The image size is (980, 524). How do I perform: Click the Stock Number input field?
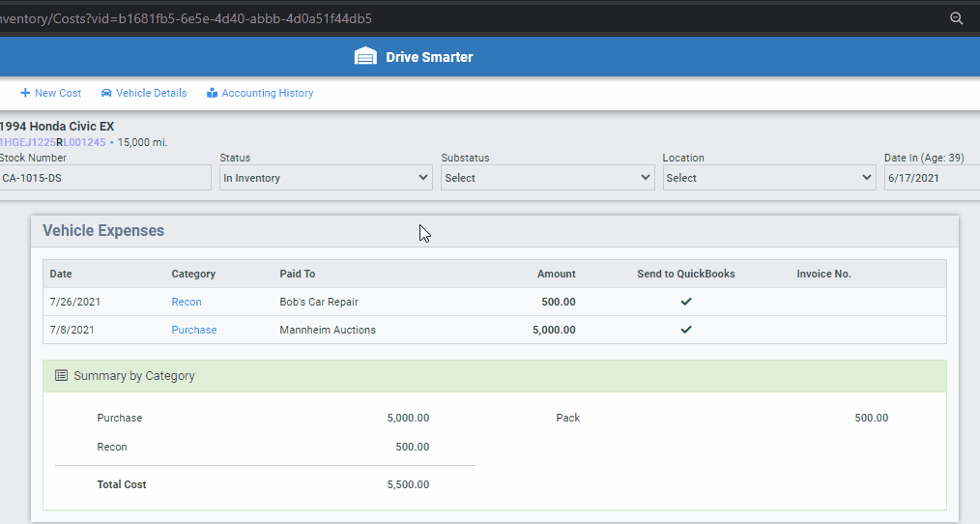point(104,178)
